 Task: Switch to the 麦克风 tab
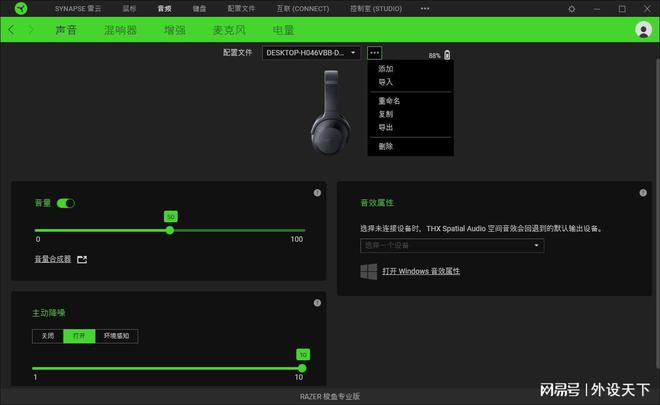229,30
